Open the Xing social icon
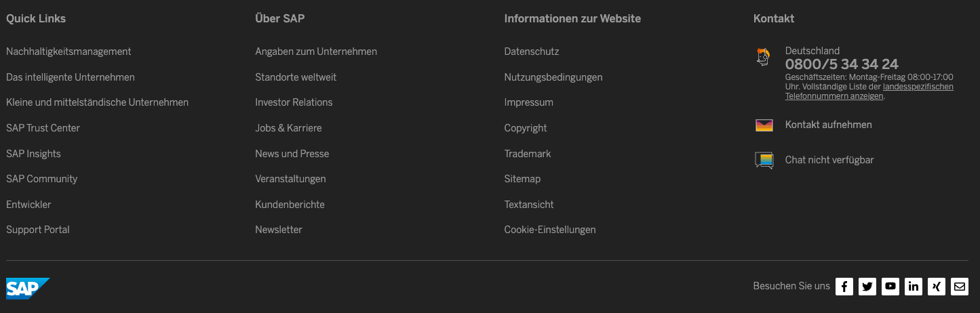This screenshot has width=980, height=313. [x=937, y=287]
